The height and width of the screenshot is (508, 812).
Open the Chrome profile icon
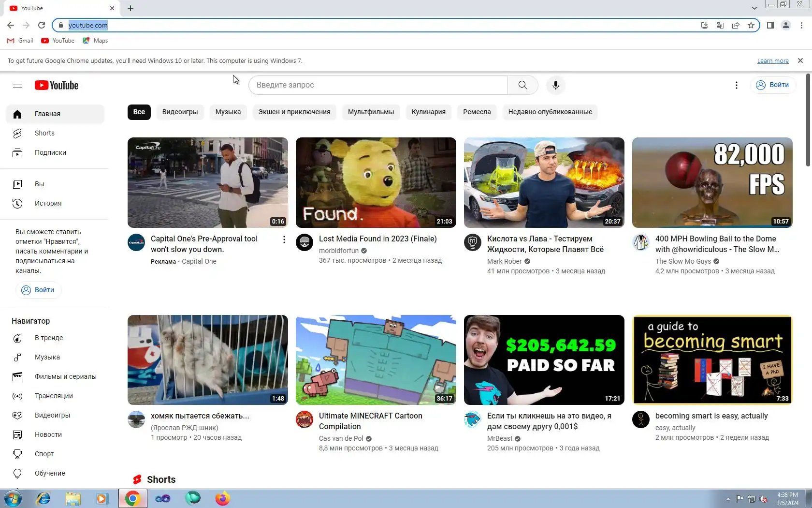pyautogui.click(x=786, y=25)
